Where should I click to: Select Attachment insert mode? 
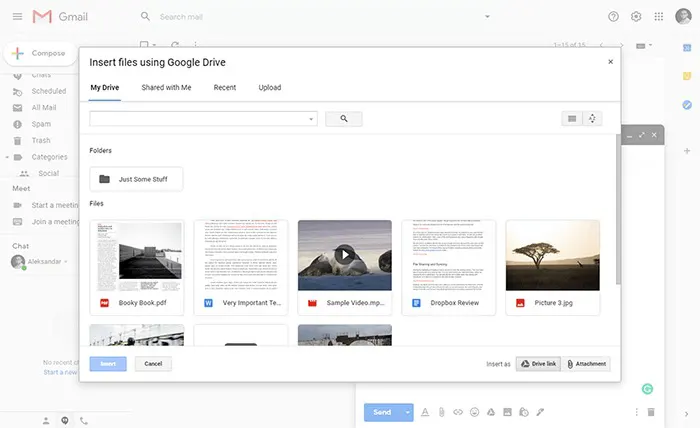tap(586, 364)
